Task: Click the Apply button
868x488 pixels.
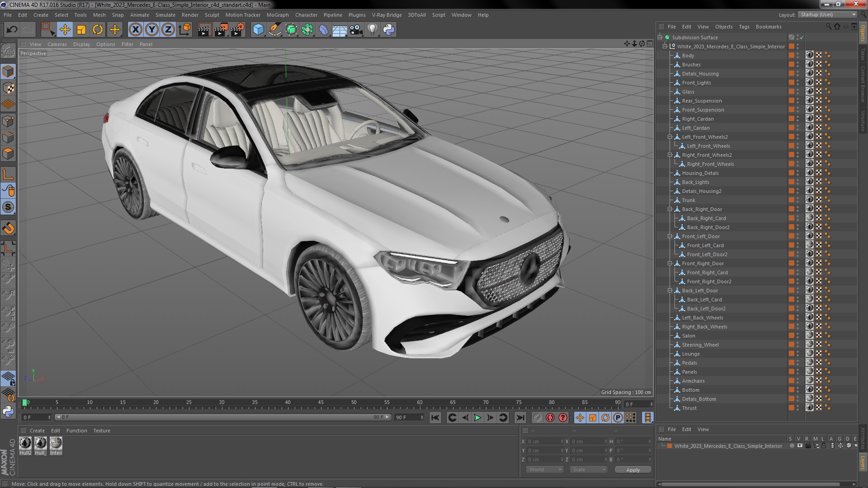Action: (x=633, y=470)
